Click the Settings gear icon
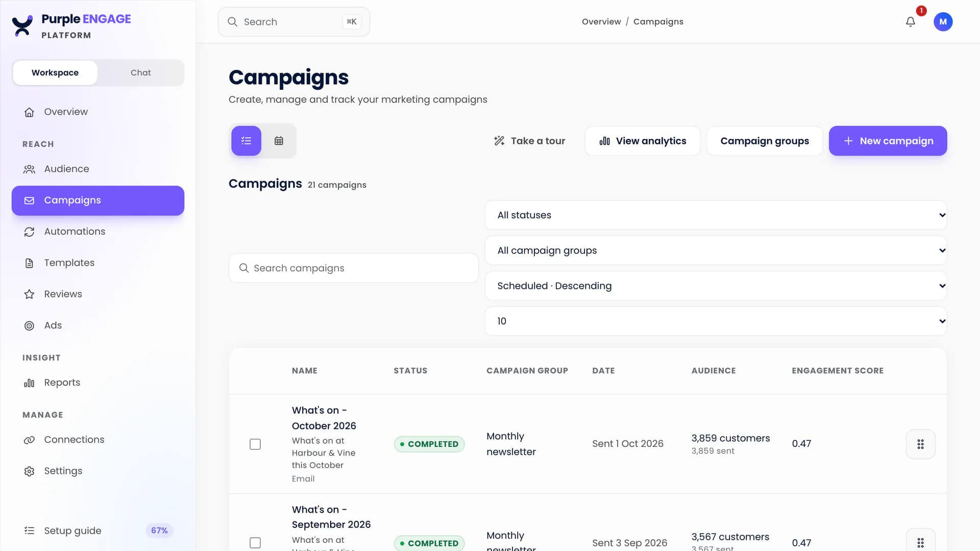This screenshot has width=980, height=551. coord(29,471)
